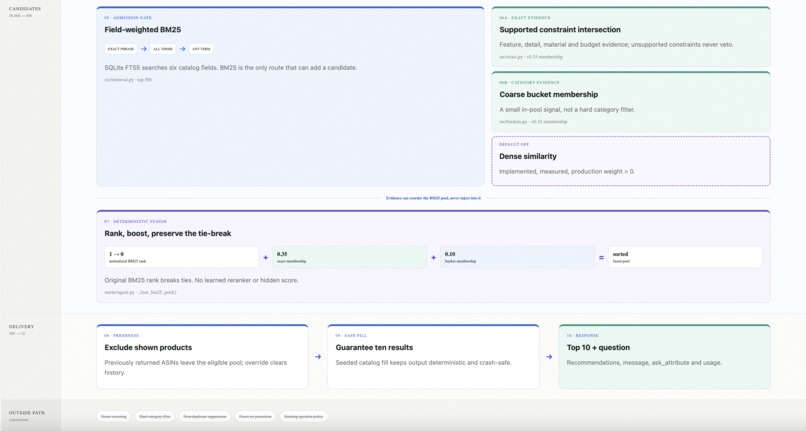This screenshot has width=806, height=431.
Task: Click the ADMISSION GATE label
Action: pyautogui.click(x=128, y=17)
